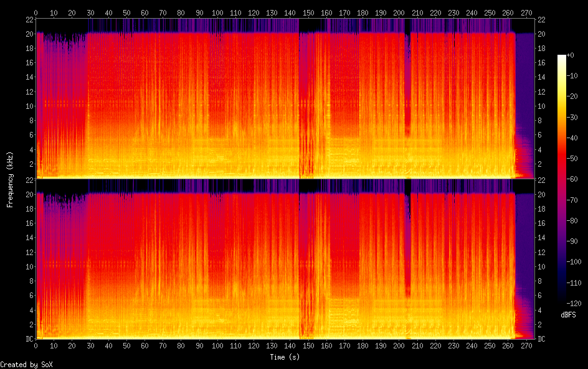Select the 270 second mark on the top time axis

[x=527, y=12]
